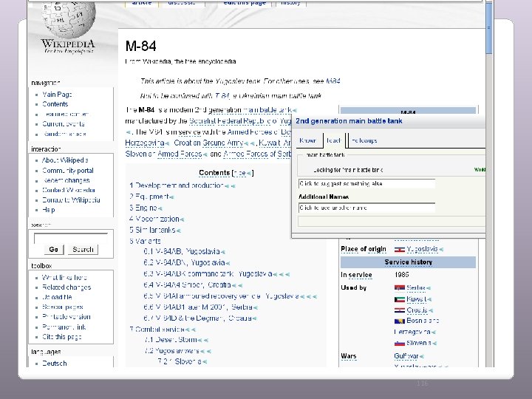This screenshot has height=399, width=532.
Task: Jump to 7.1 Desert Storm entry
Action: point(171,340)
